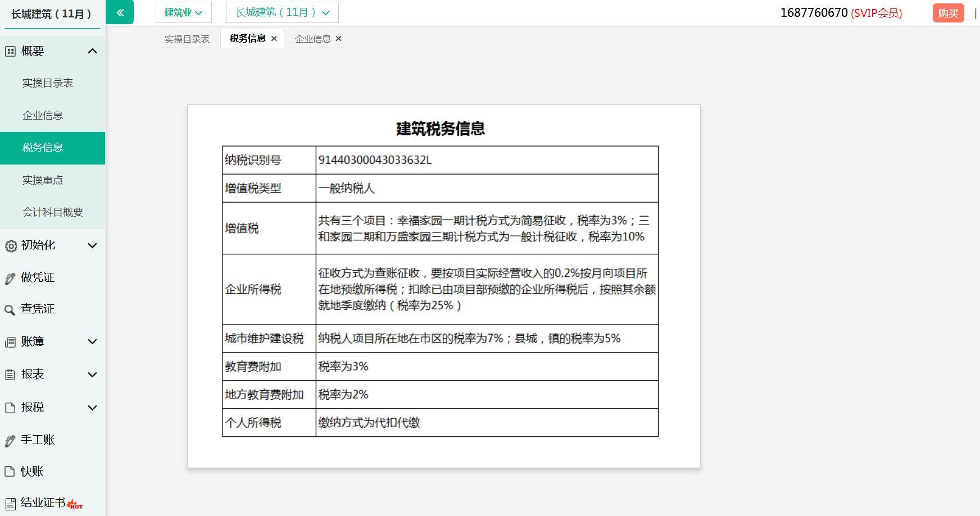This screenshot has height=516, width=980.
Task: Click the 手工账 pen icon
Action: [x=10, y=441]
